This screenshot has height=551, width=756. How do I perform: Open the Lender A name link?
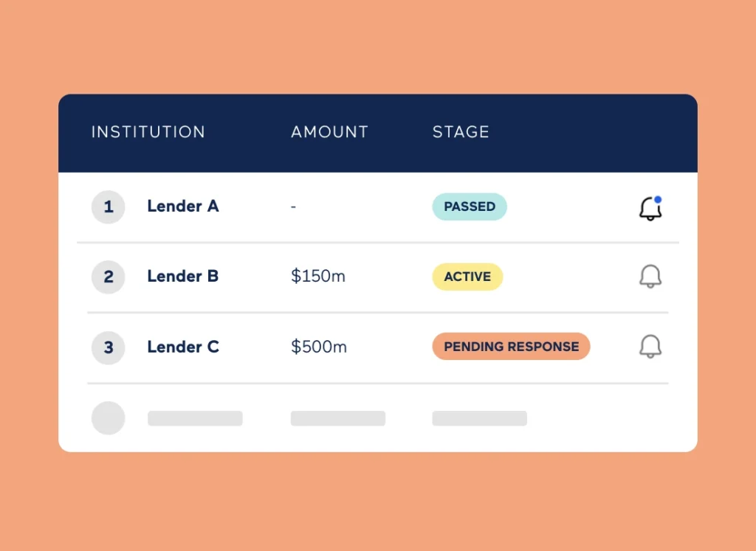tap(183, 207)
